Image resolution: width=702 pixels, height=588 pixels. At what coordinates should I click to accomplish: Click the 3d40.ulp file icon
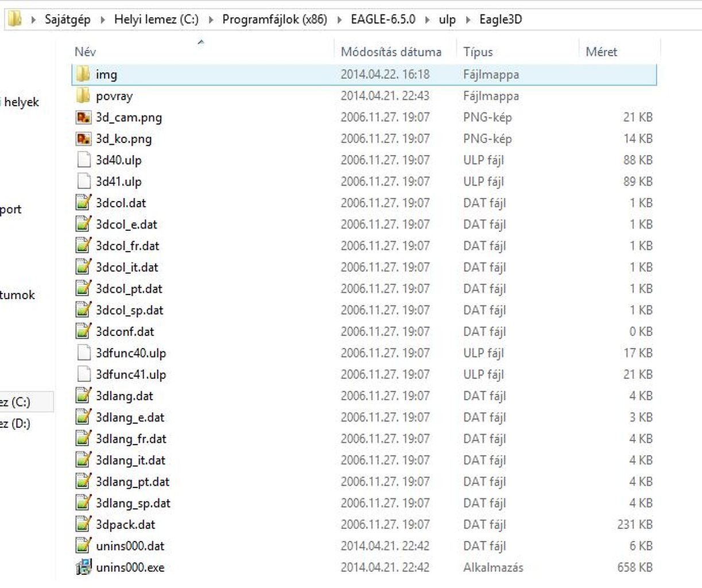click(x=84, y=160)
